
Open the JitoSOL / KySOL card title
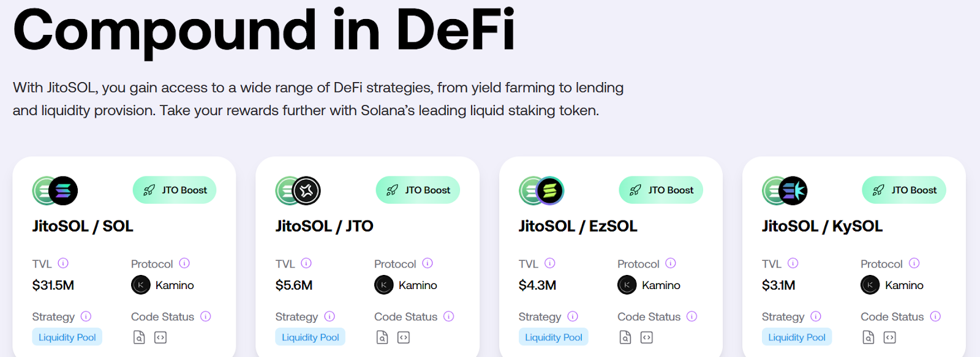822,227
